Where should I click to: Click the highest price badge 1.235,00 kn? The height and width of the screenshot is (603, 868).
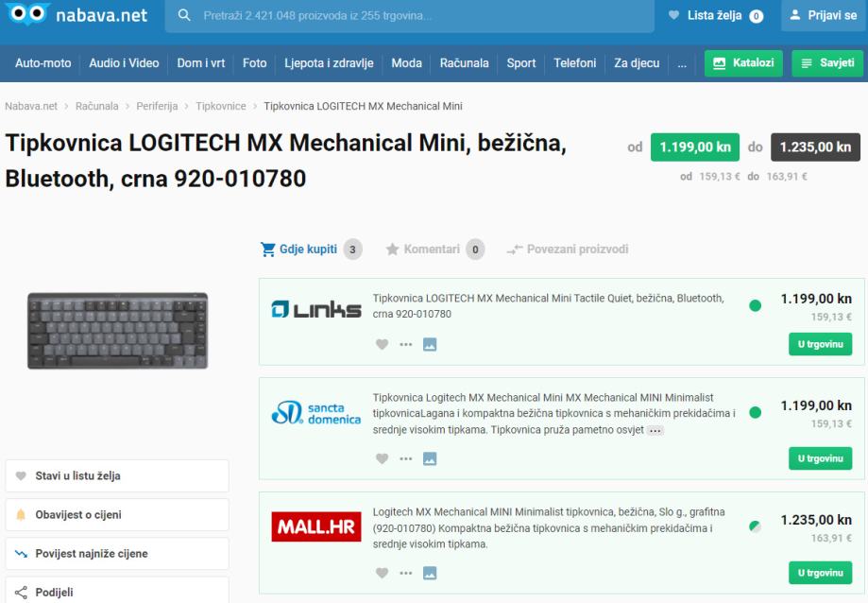(815, 147)
